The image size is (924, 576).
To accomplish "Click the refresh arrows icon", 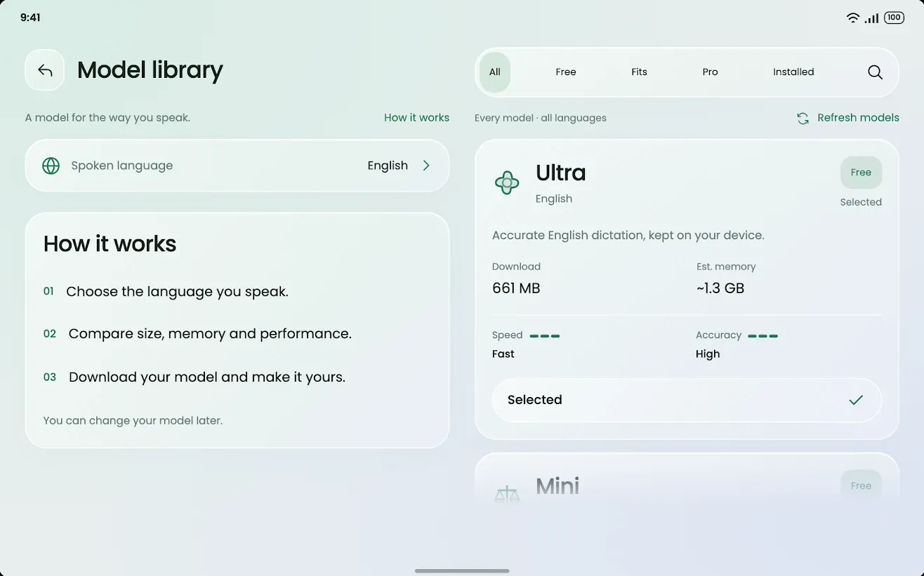I will (803, 119).
